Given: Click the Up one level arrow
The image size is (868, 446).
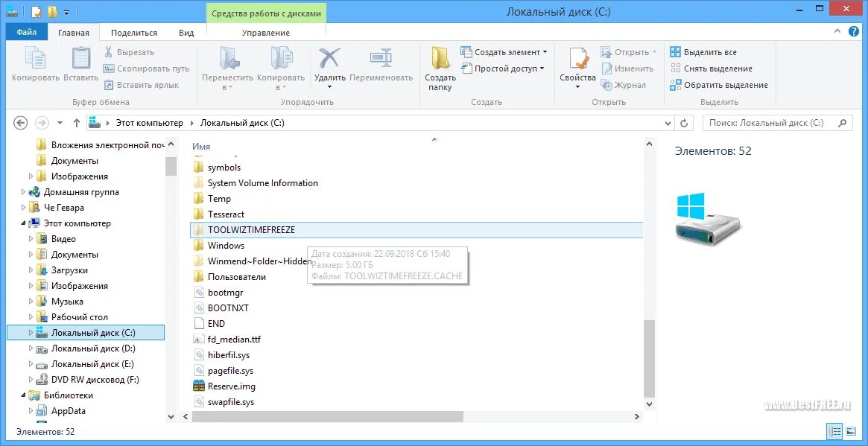Looking at the screenshot, I should (77, 123).
